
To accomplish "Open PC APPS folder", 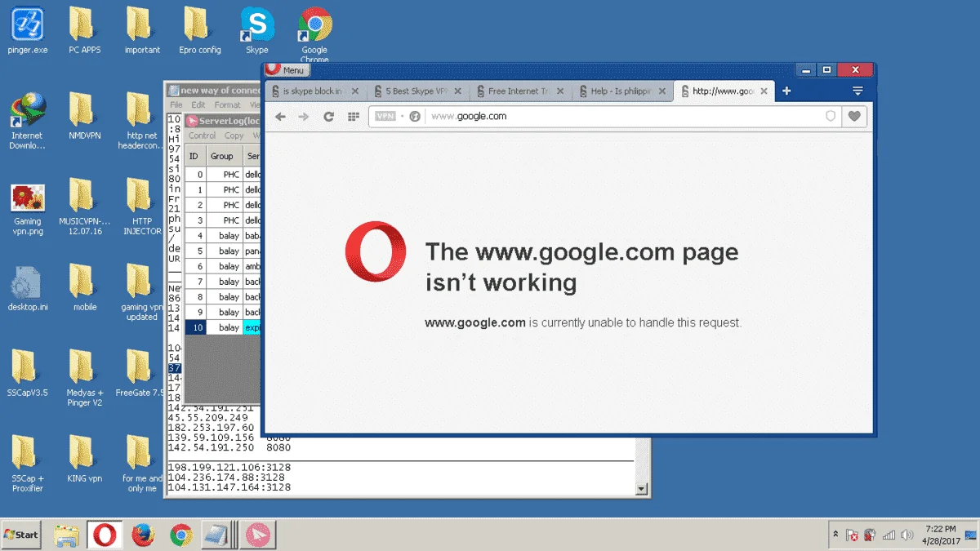I will [84, 31].
